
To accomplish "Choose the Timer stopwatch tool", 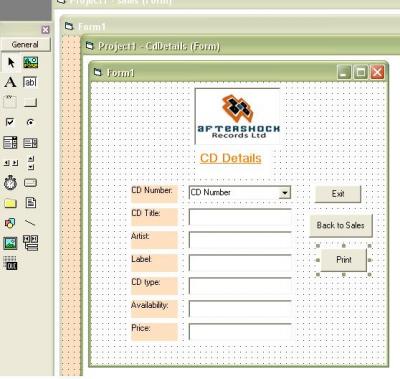I will tap(10, 183).
